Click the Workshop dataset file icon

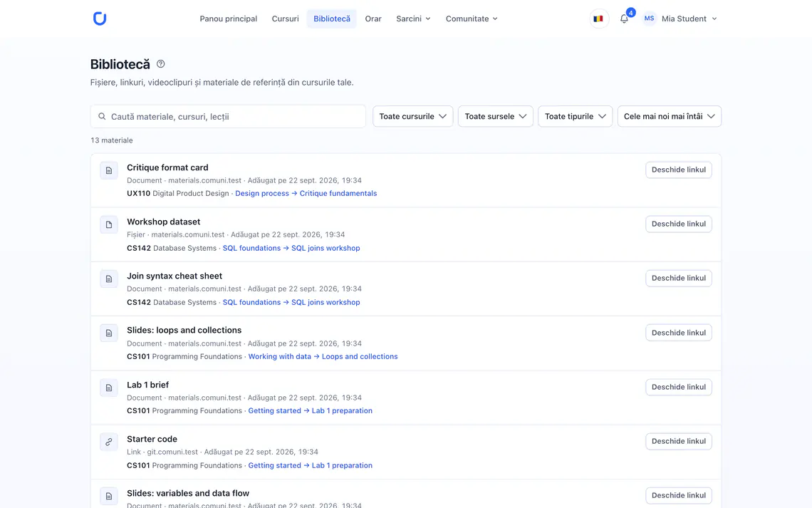pos(109,224)
